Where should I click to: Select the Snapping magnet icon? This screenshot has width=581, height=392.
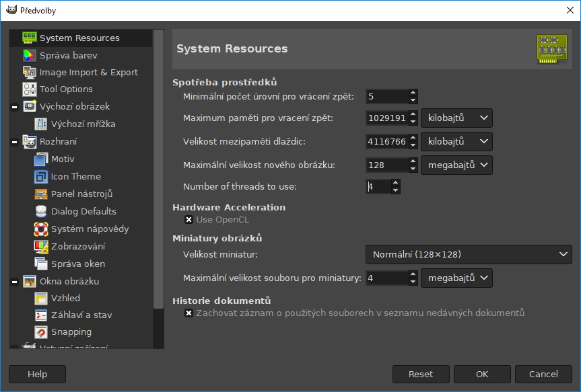pos(40,332)
